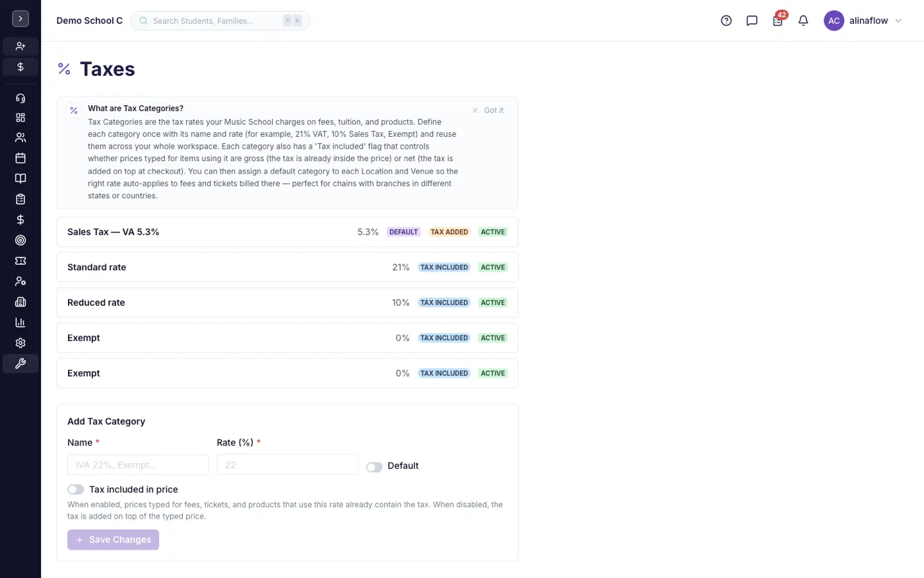The width and height of the screenshot is (924, 578).
Task: Click the add user icon in sidebar
Action: tap(20, 46)
